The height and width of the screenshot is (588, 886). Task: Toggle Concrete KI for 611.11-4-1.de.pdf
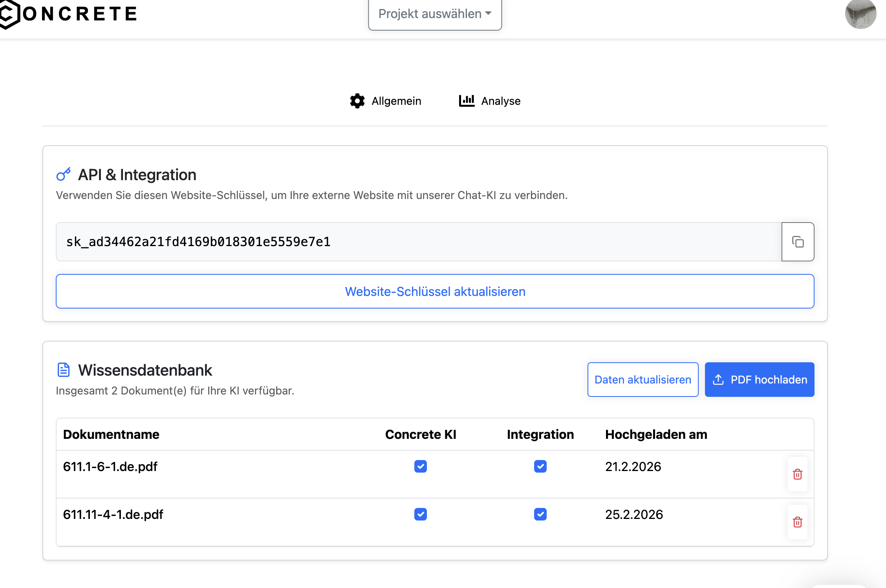point(420,514)
